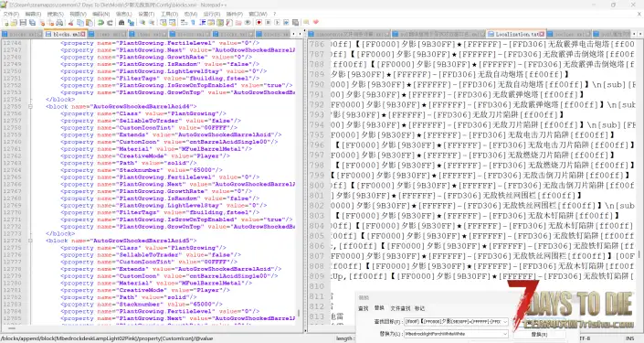Image resolution: width=644 pixels, height=343 pixels.
Task: Open the 编辑(E) menu
Action: coord(33,14)
